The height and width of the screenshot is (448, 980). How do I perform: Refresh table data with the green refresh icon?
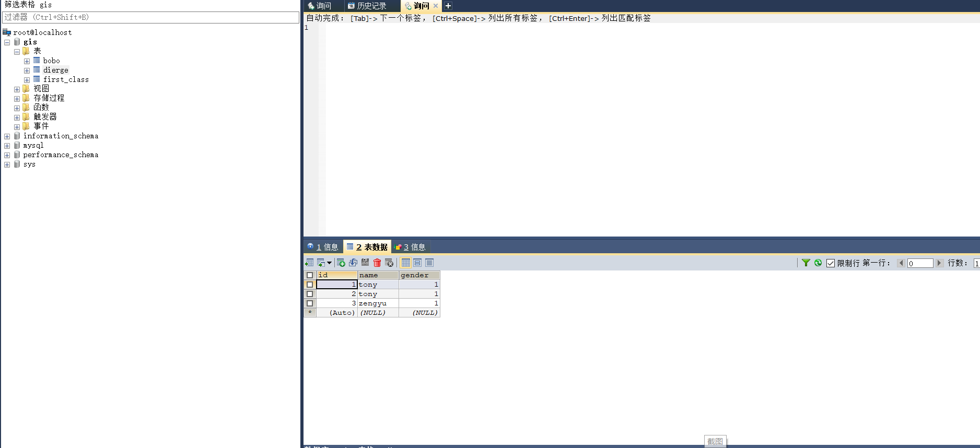[x=818, y=263]
